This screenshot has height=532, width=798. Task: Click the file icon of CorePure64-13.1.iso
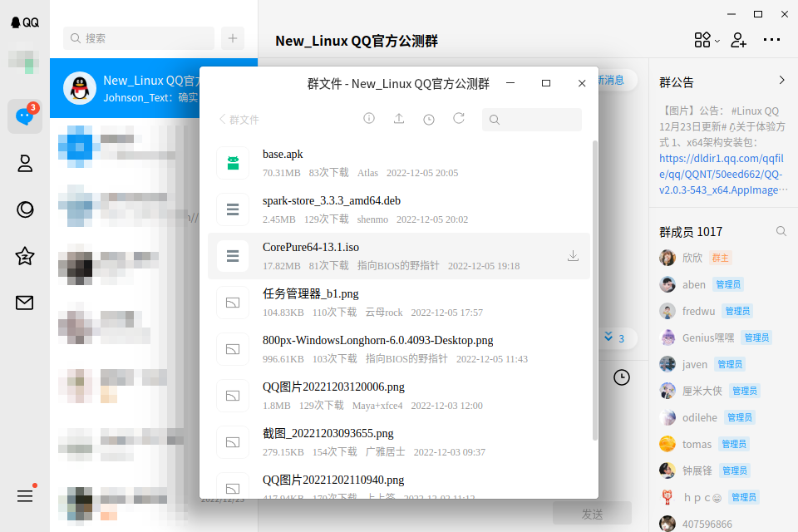[233, 255]
